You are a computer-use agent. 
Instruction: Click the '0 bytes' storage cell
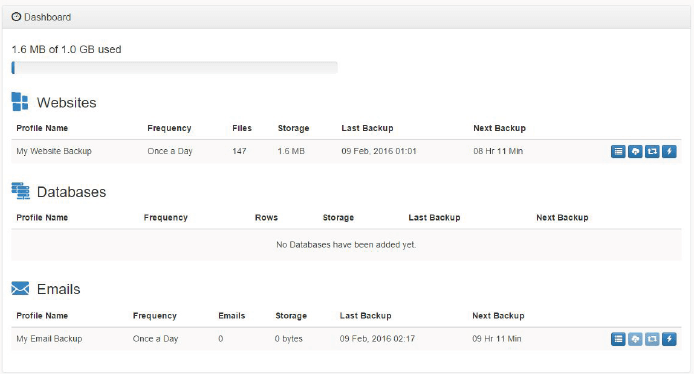click(289, 339)
